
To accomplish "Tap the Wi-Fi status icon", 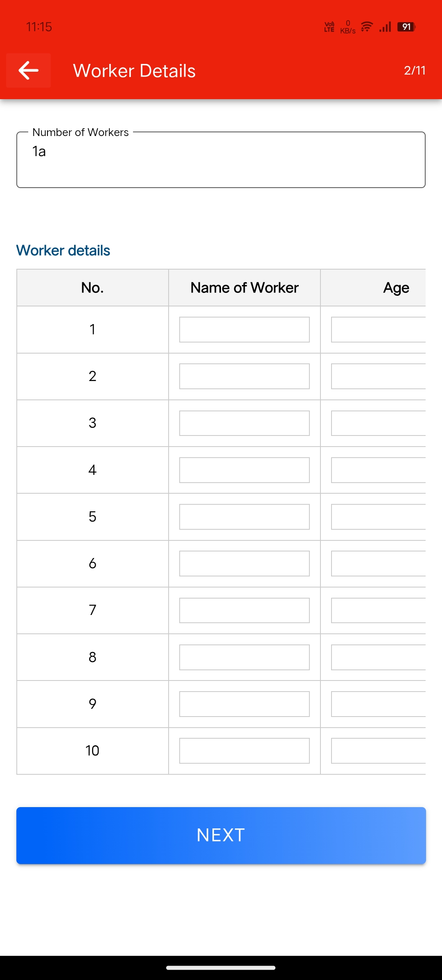I will [x=367, y=27].
